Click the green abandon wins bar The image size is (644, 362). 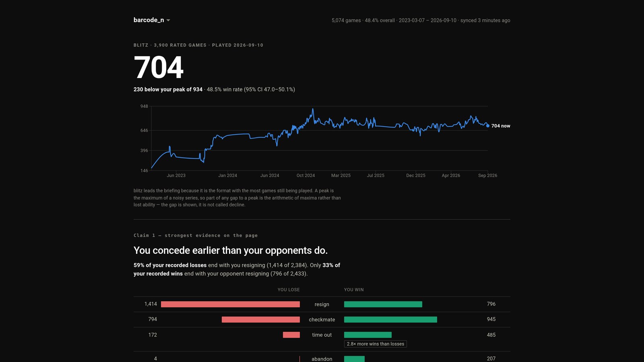(354, 359)
